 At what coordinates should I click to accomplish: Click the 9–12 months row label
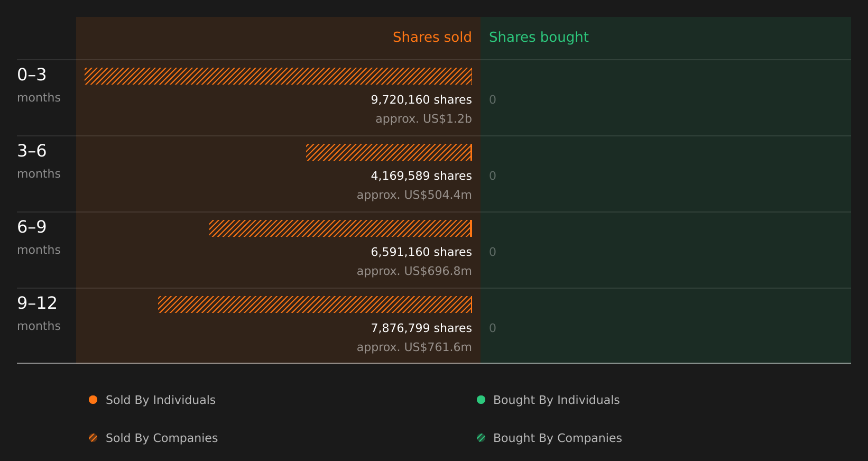tap(39, 313)
